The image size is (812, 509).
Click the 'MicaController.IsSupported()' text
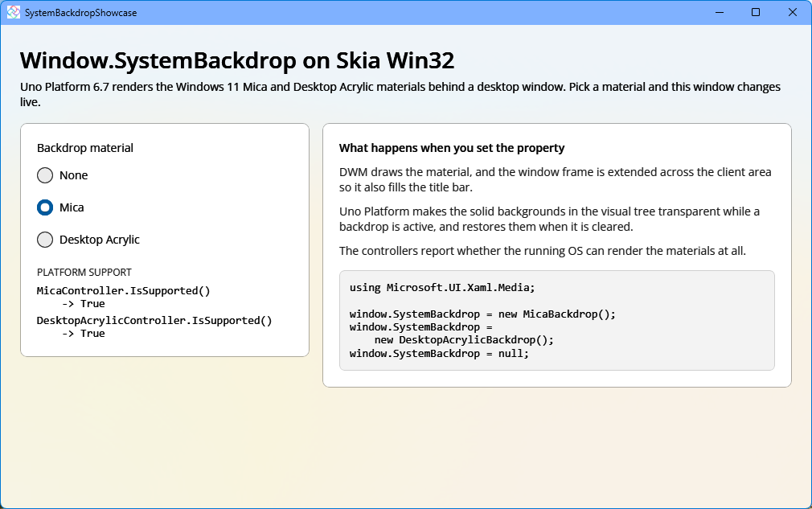tap(123, 291)
